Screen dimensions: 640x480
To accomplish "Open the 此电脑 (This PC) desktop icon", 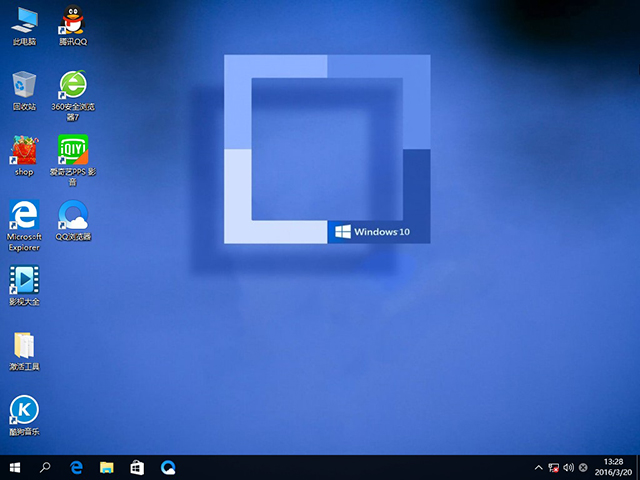I will point(24,20).
